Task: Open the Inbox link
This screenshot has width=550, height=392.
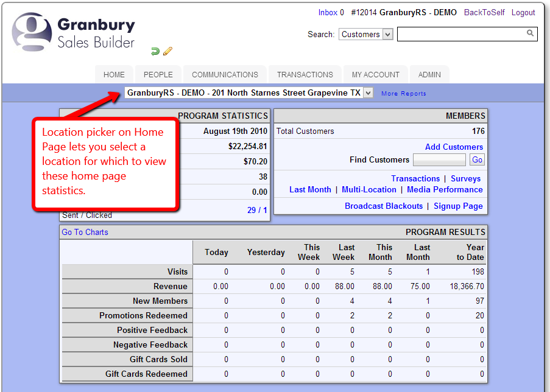Action: tap(328, 13)
